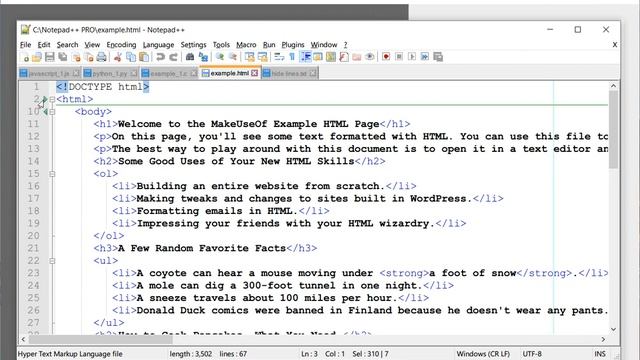Open the Function List icon
Screen dimensions: 640x360
click(x=344, y=57)
